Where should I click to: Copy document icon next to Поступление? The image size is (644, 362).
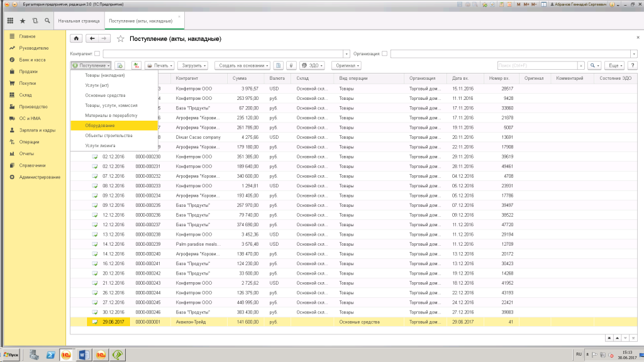pos(119,65)
